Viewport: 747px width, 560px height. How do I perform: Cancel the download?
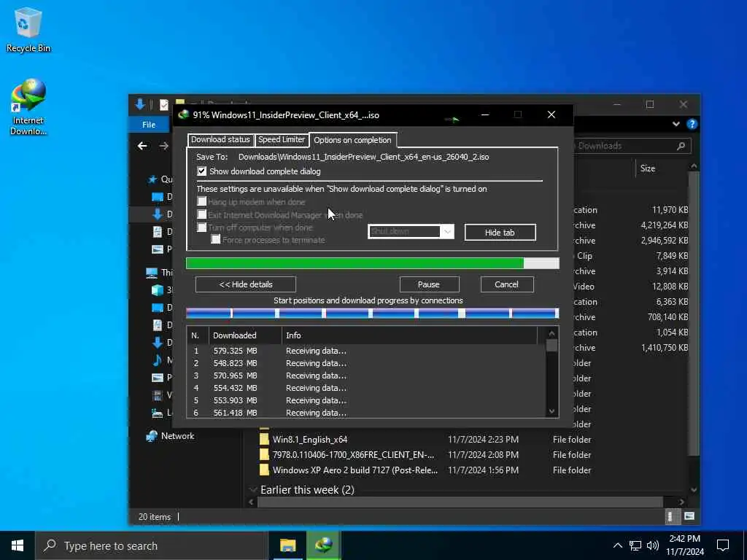point(506,284)
